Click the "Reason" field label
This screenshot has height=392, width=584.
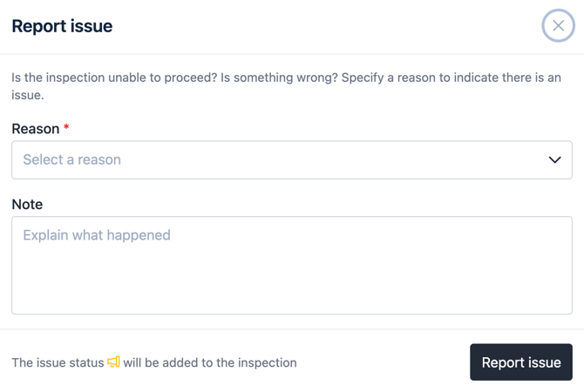pyautogui.click(x=35, y=129)
